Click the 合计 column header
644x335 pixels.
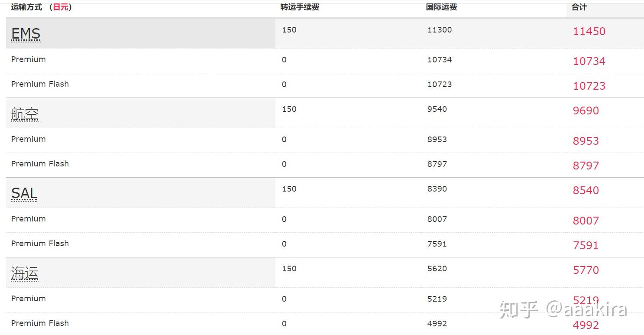pyautogui.click(x=579, y=7)
